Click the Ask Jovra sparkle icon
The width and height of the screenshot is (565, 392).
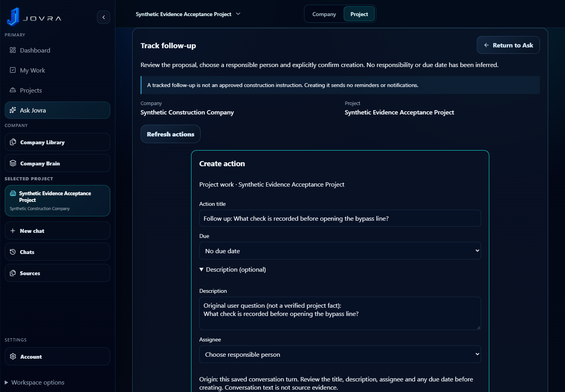pos(13,110)
